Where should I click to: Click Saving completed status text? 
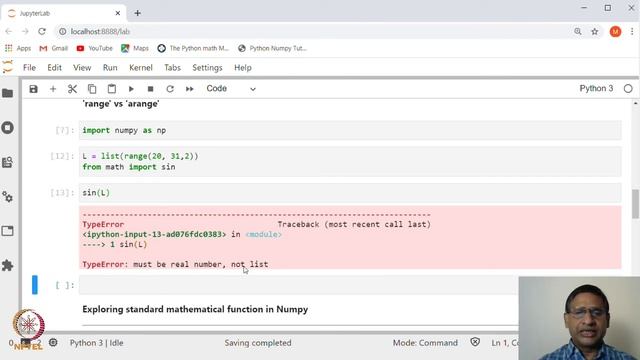(x=258, y=343)
